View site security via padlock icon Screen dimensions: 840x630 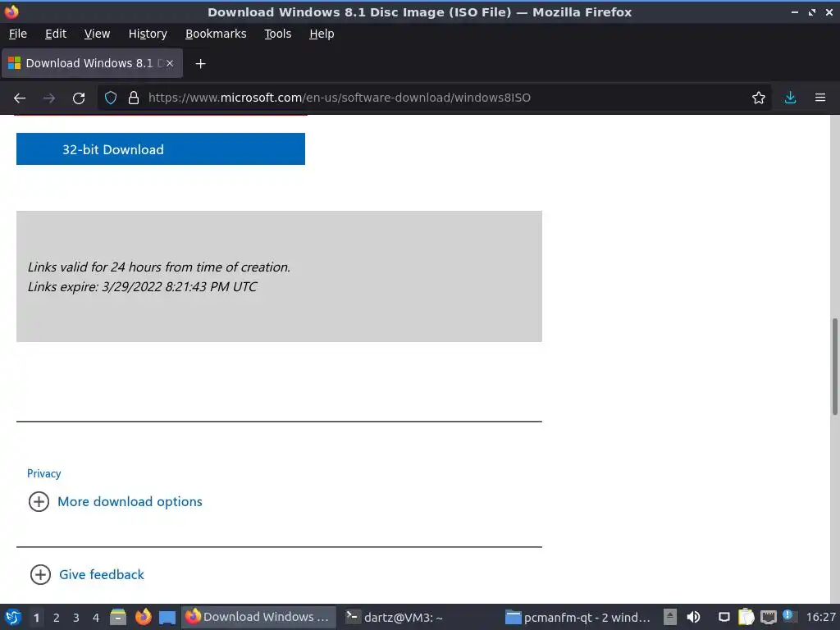(x=134, y=98)
